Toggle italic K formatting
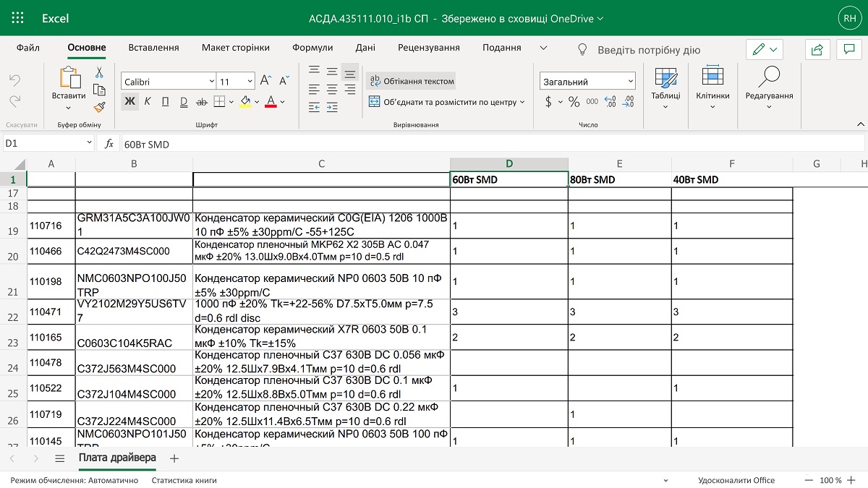Image resolution: width=868 pixels, height=488 pixels. coord(148,101)
